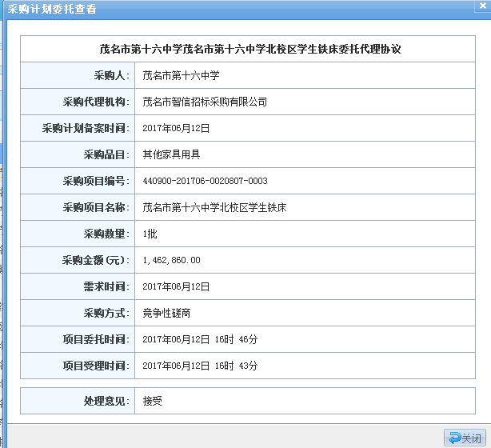Viewport: 491px width, 448px height.
Task: Click the quantity value 1批
Action: pyautogui.click(x=150, y=234)
